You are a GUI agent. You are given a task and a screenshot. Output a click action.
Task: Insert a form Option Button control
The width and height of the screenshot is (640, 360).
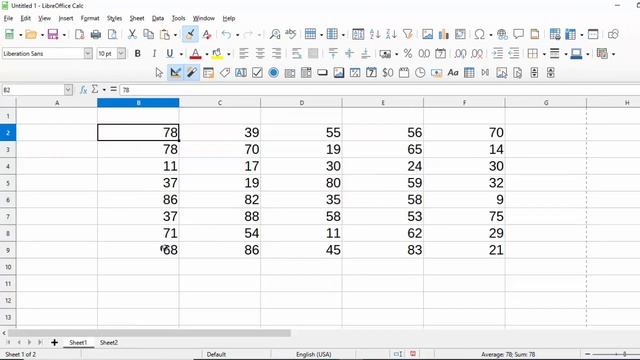[x=273, y=73]
